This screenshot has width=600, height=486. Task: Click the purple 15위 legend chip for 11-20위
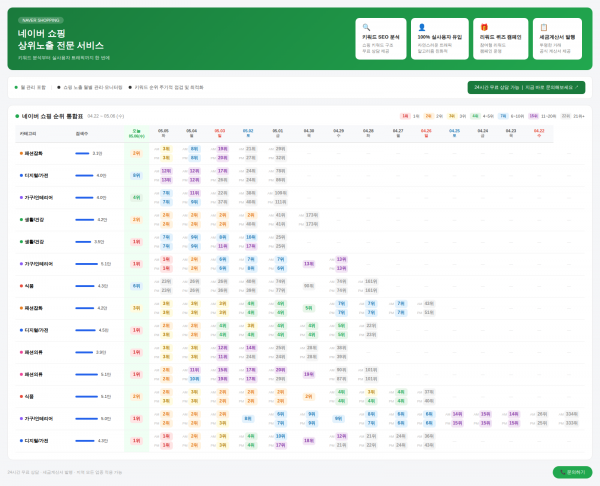tap(533, 116)
